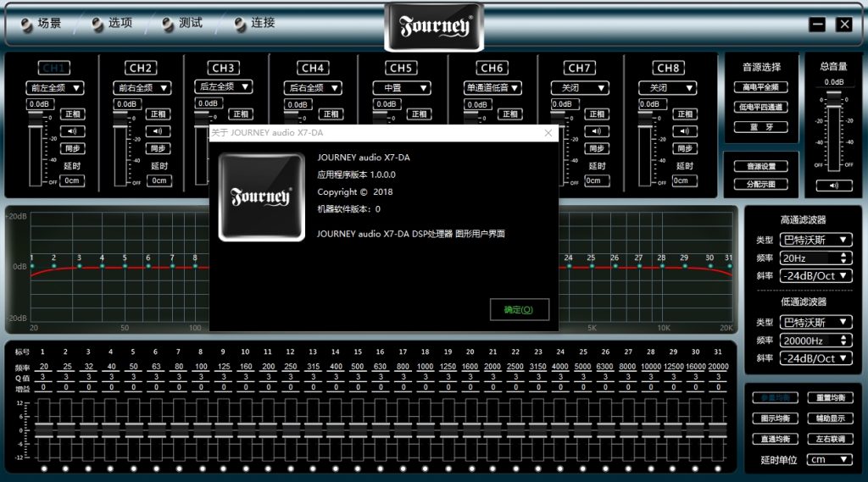
Task: Open 分配示图 allocation diagram
Action: [761, 185]
